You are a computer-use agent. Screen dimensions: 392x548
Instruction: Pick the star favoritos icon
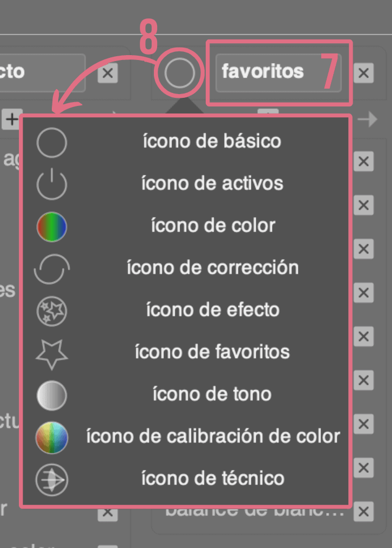(52, 353)
